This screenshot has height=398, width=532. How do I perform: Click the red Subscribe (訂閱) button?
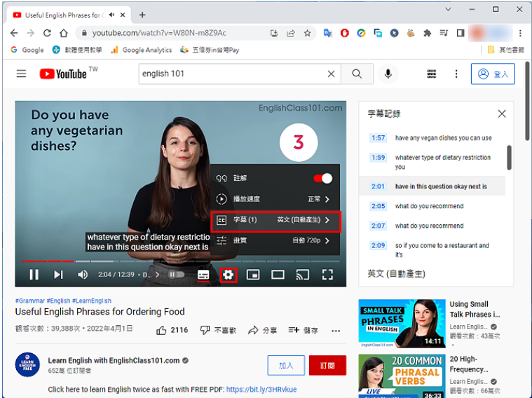click(x=327, y=366)
